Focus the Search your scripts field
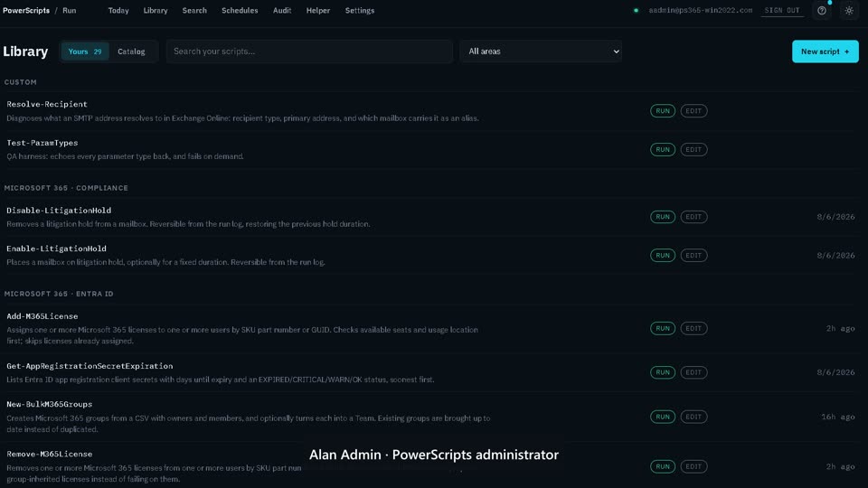This screenshot has height=488, width=868. tap(309, 52)
